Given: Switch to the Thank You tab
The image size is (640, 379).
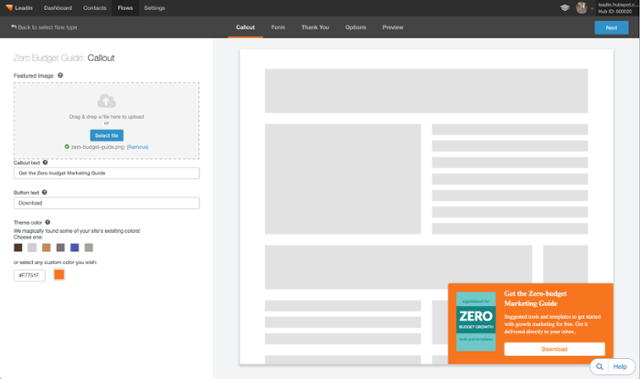Looking at the screenshot, I should (x=315, y=27).
